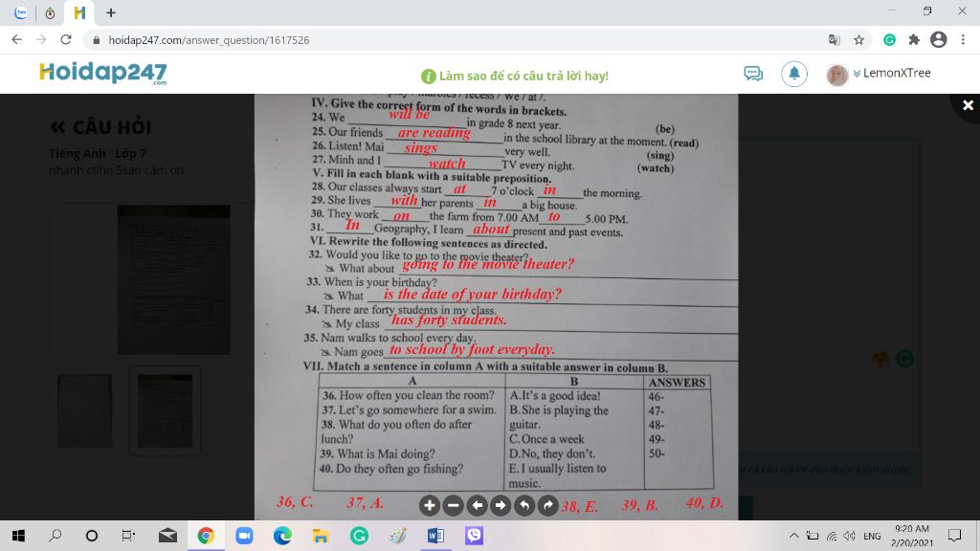The image size is (980, 551).
Task: Rotate image clockwise in the viewer
Action: click(x=548, y=505)
